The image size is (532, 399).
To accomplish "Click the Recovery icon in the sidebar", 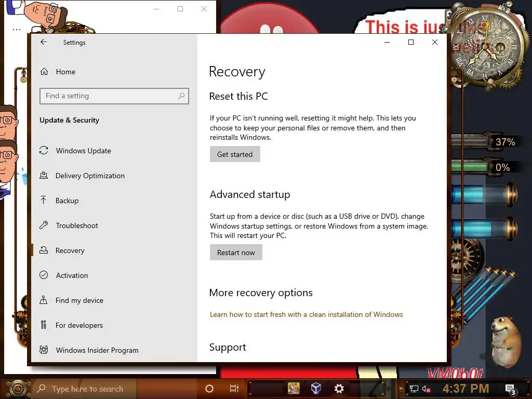I will [x=44, y=250].
